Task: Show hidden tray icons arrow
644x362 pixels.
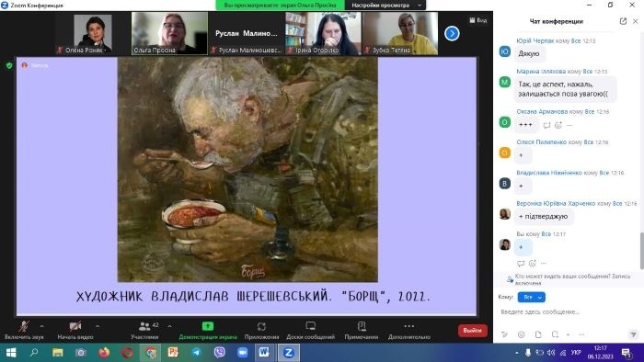Action: click(x=517, y=353)
